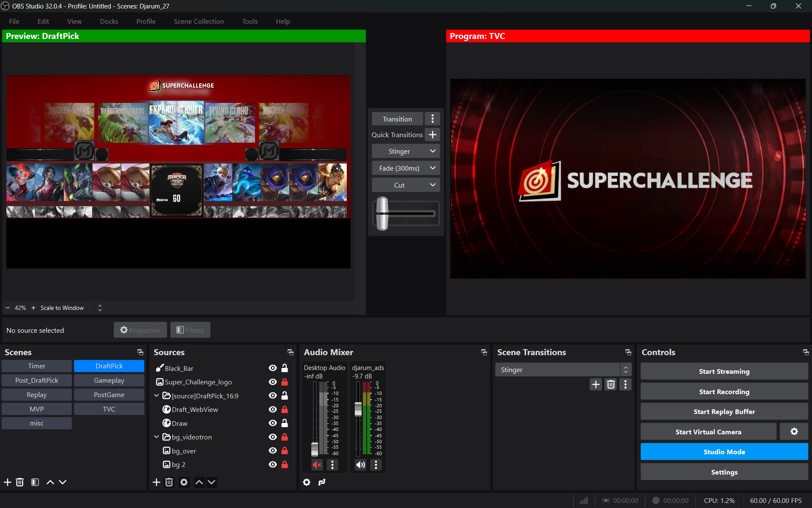Open Audio Mixer advanced properties gear
The height and width of the screenshot is (508, 812).
pyautogui.click(x=307, y=482)
